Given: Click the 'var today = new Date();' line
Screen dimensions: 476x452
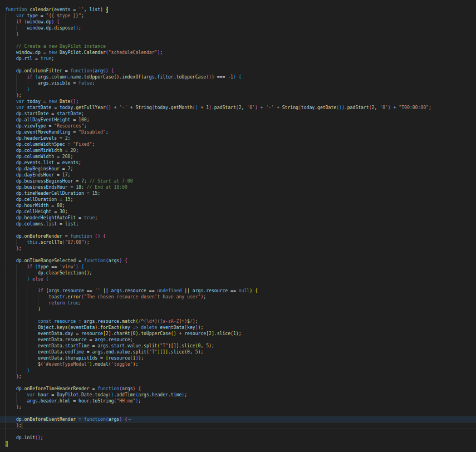Looking at the screenshot, I should [47, 101].
